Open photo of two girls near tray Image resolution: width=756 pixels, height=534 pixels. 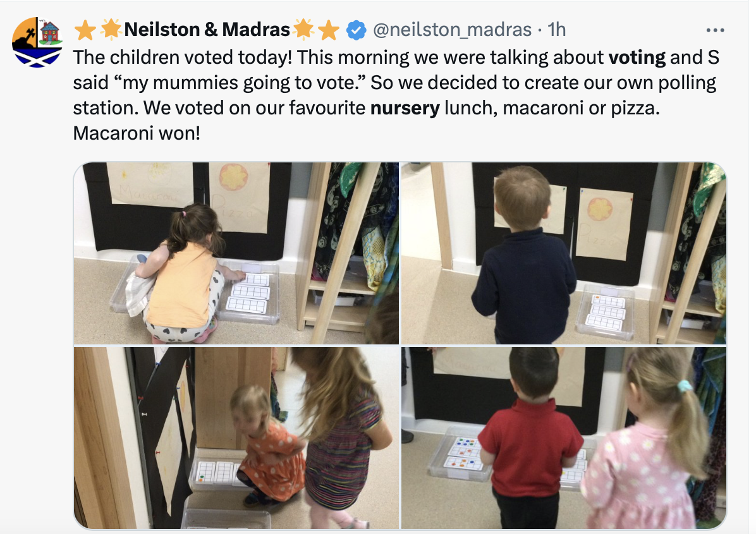pyautogui.click(x=236, y=437)
